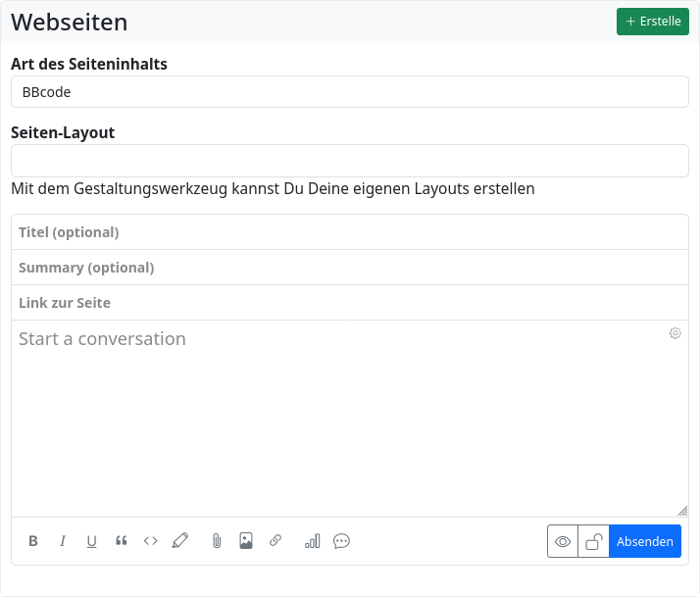Open editor settings gear icon

tap(675, 333)
